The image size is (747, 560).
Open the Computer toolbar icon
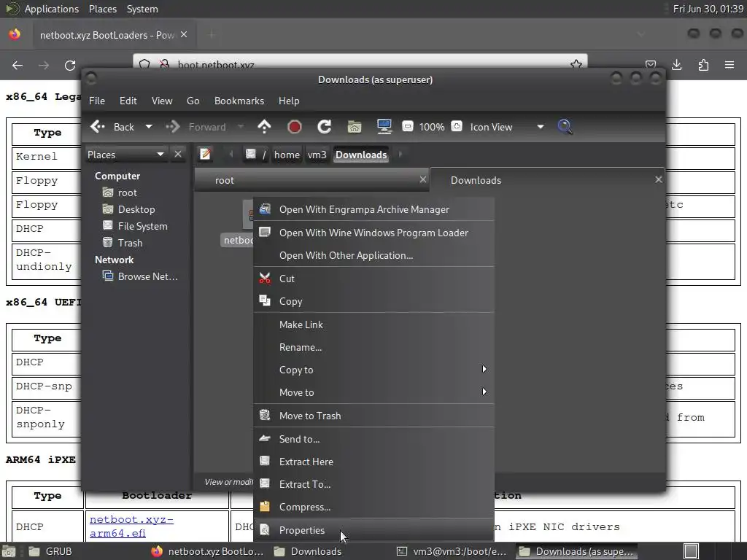pyautogui.click(x=384, y=127)
